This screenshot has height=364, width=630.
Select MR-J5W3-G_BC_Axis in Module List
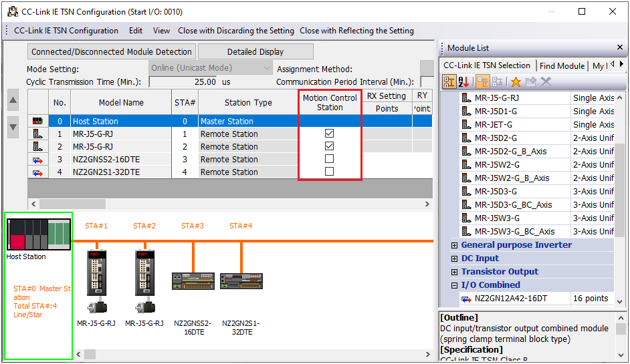coord(514,232)
